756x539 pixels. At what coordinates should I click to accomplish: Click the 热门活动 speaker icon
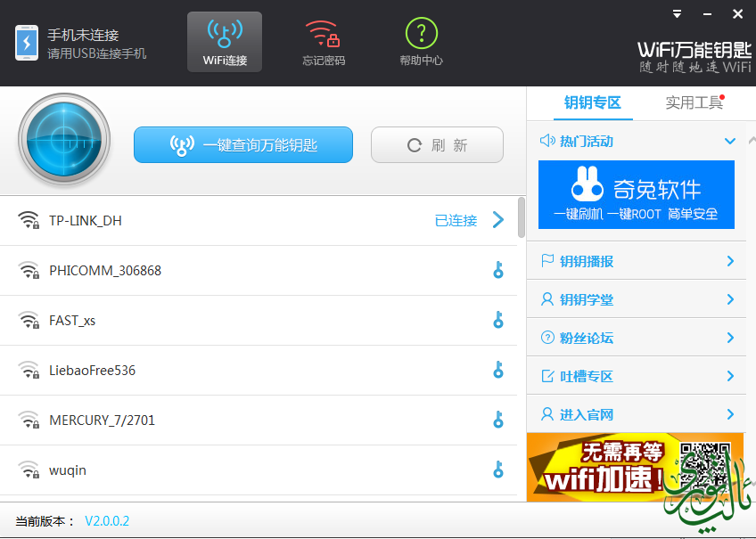[x=547, y=141]
